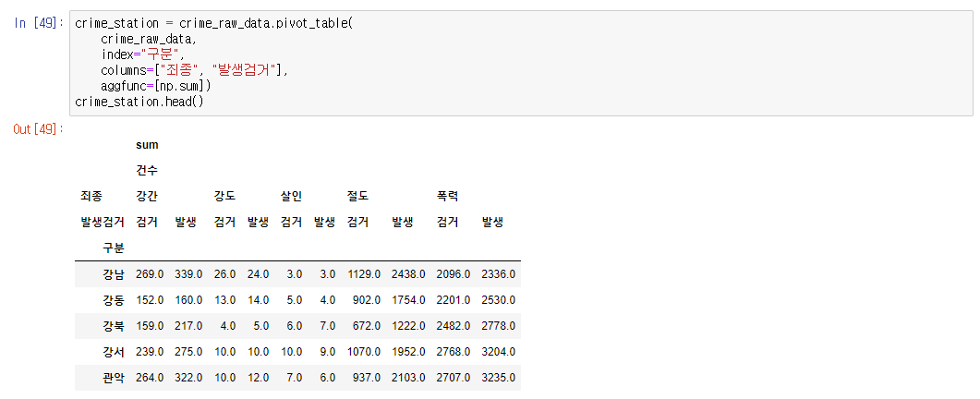Image resolution: width=980 pixels, height=399 pixels.
Task: Click the 159.0 cell in 강북 row
Action: coord(150,326)
